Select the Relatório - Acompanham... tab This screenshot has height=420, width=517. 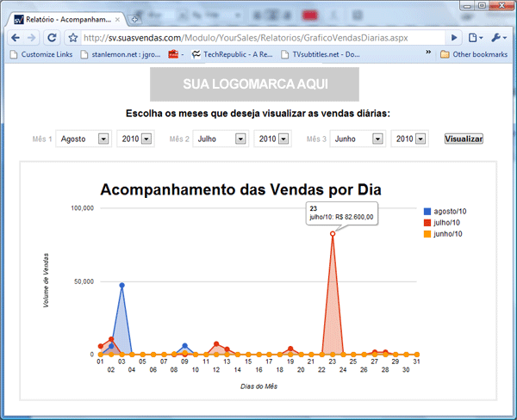coord(66,20)
